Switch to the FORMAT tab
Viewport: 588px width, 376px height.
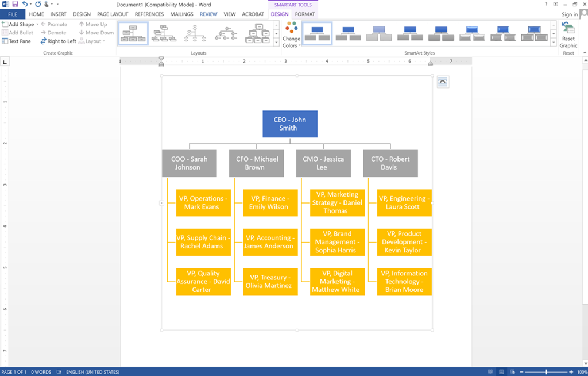point(304,14)
